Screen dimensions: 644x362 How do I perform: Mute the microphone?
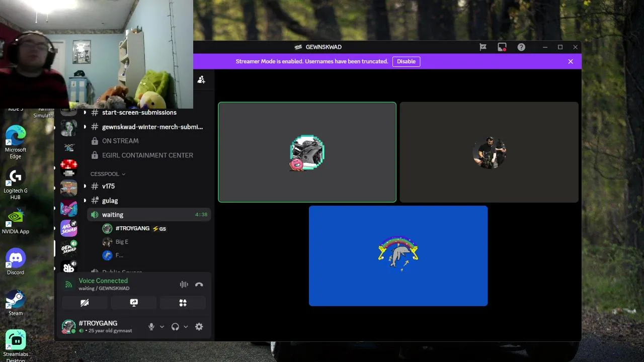(x=151, y=327)
